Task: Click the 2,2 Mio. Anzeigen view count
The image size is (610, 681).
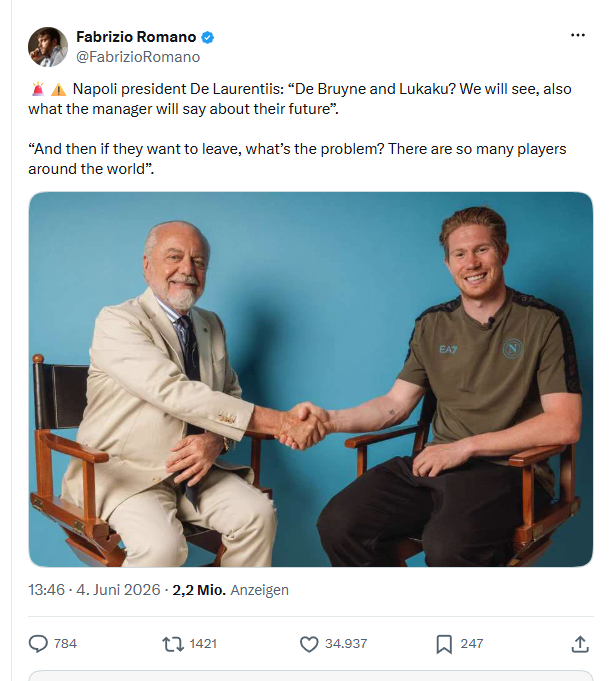Action: (231, 590)
